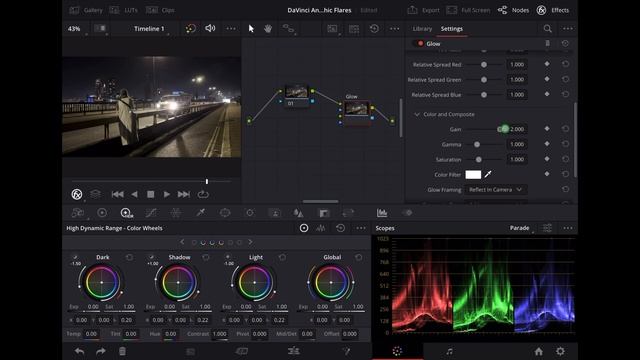Open the Color page icon

(397, 351)
